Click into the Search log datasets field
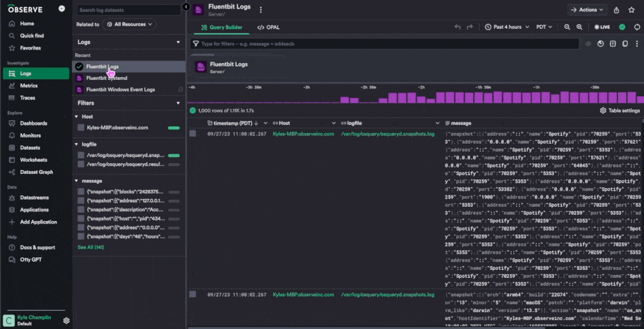This screenshot has height=329, width=644. tap(129, 10)
